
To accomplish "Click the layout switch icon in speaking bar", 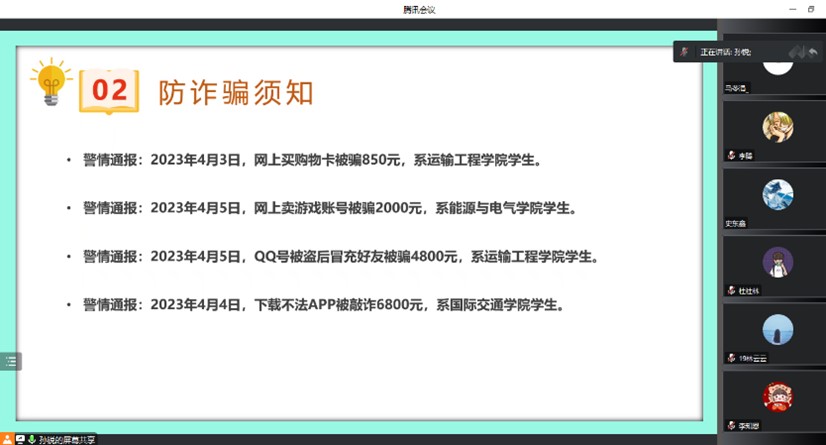I will [x=796, y=52].
